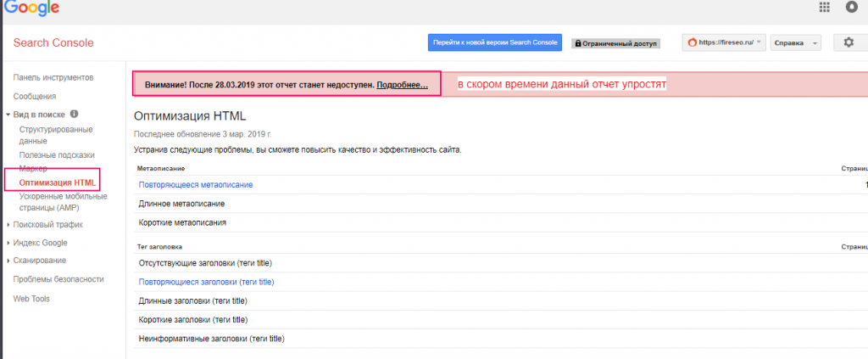This screenshot has height=359, width=868.
Task: Open Структурированные данные menu item
Action: tap(55, 135)
